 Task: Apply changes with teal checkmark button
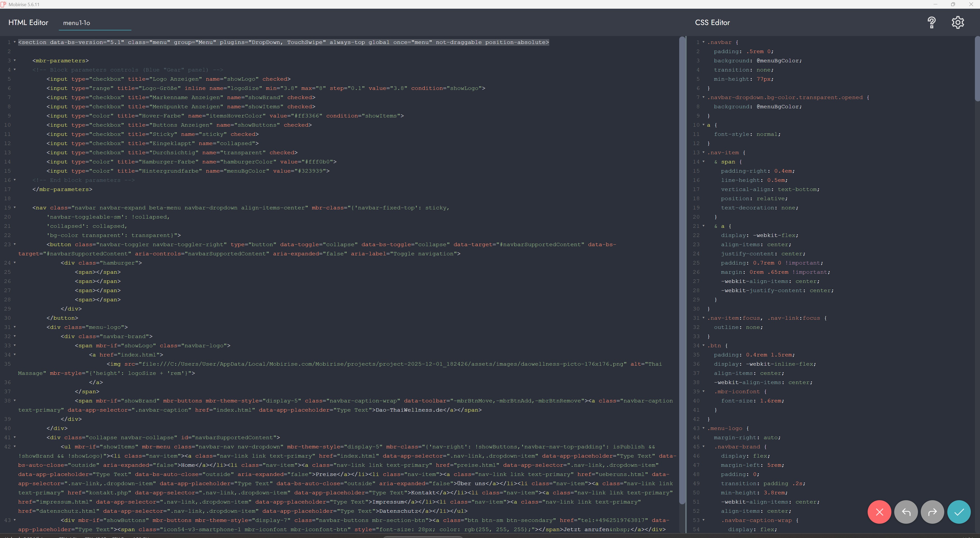pos(959,512)
